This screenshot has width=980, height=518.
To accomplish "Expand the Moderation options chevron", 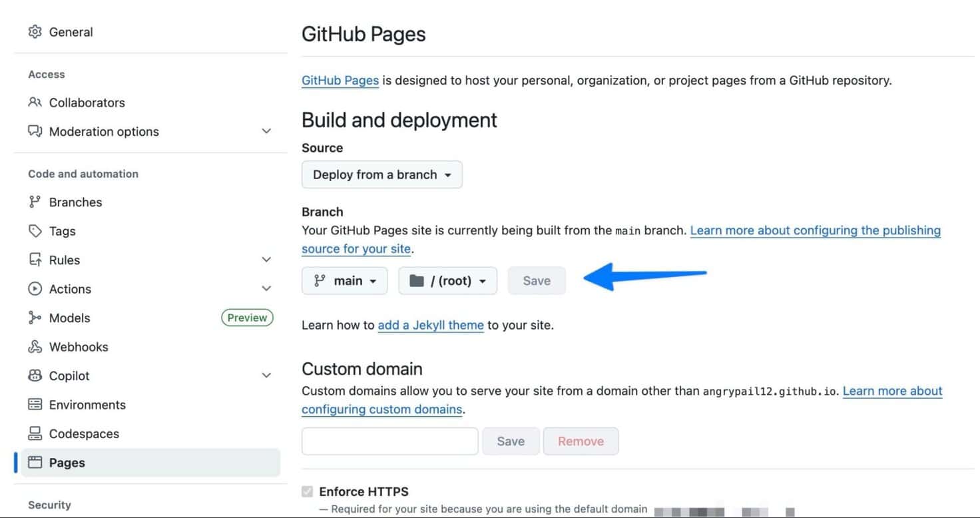I will pyautogui.click(x=266, y=131).
